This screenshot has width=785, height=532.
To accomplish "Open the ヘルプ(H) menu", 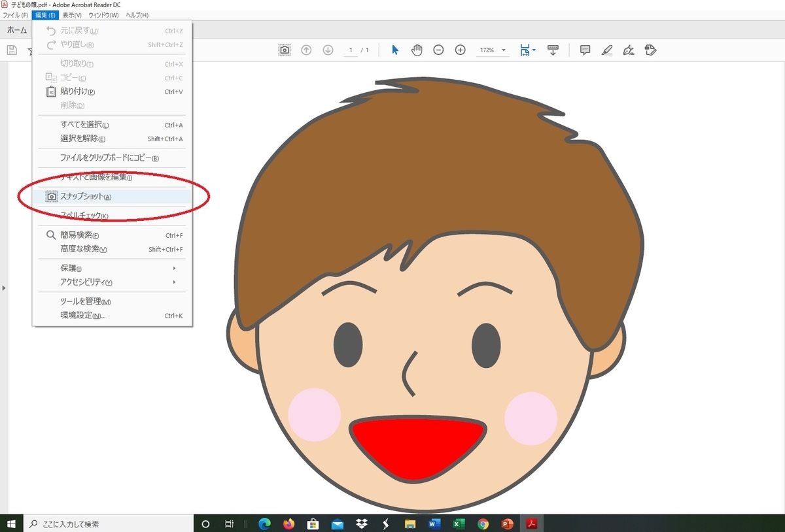I will (137, 15).
